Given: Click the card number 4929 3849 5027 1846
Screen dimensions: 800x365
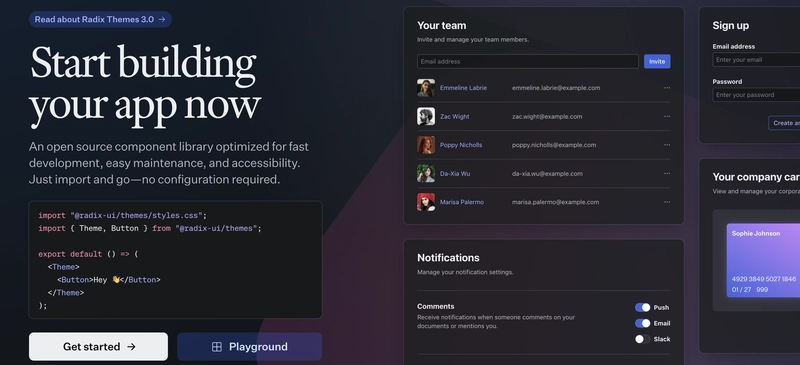Looking at the screenshot, I should pos(764,279).
